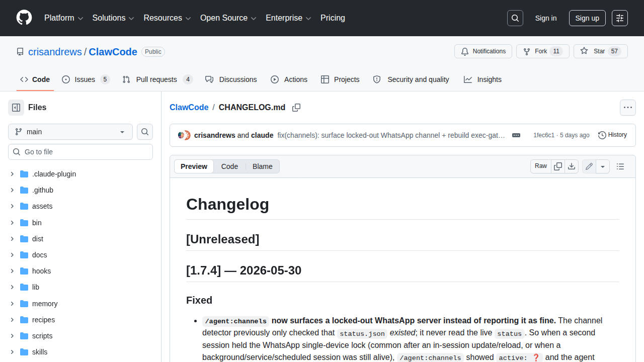The width and height of the screenshot is (644, 362).
Task: Open the Resources menu
Action: [x=167, y=18]
